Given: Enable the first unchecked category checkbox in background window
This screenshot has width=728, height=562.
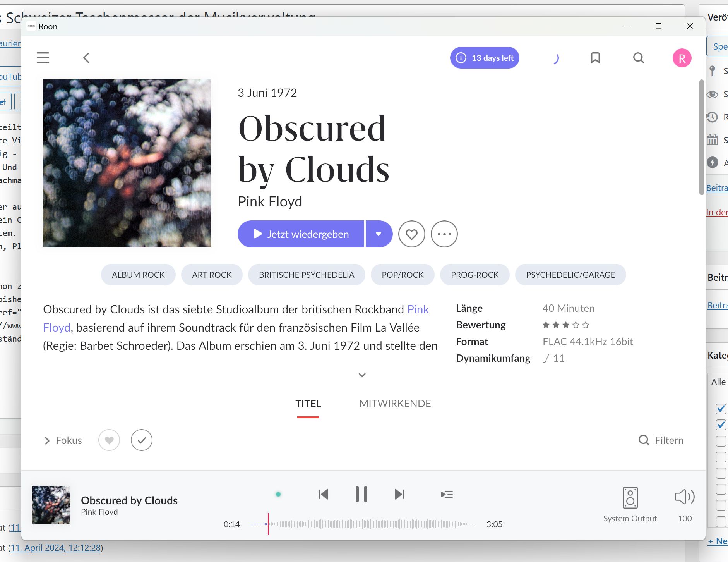Looking at the screenshot, I should (721, 441).
